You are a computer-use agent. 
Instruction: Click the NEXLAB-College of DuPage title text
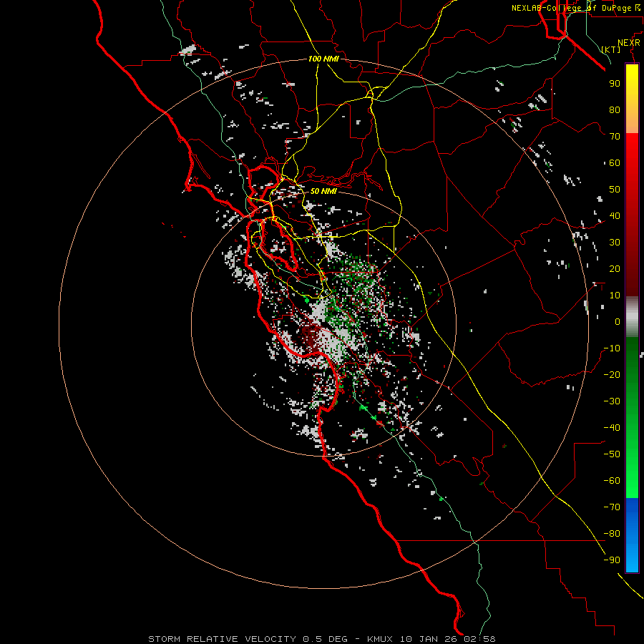(x=575, y=8)
